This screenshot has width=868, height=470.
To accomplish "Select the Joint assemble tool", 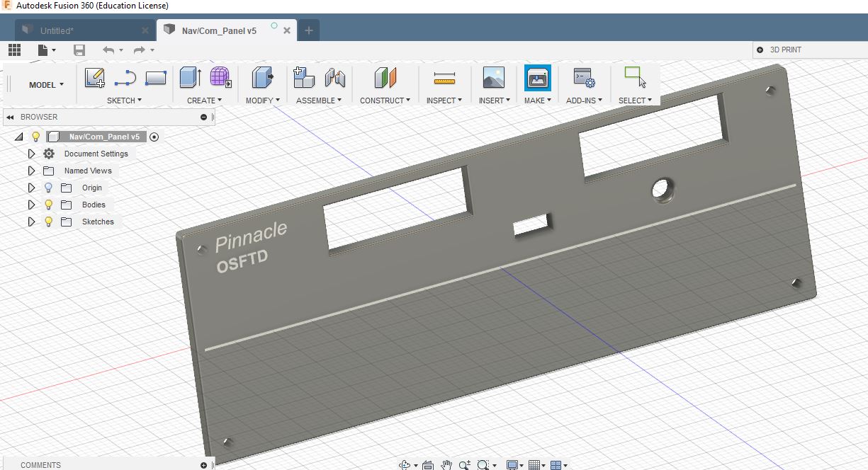I will tap(334, 77).
